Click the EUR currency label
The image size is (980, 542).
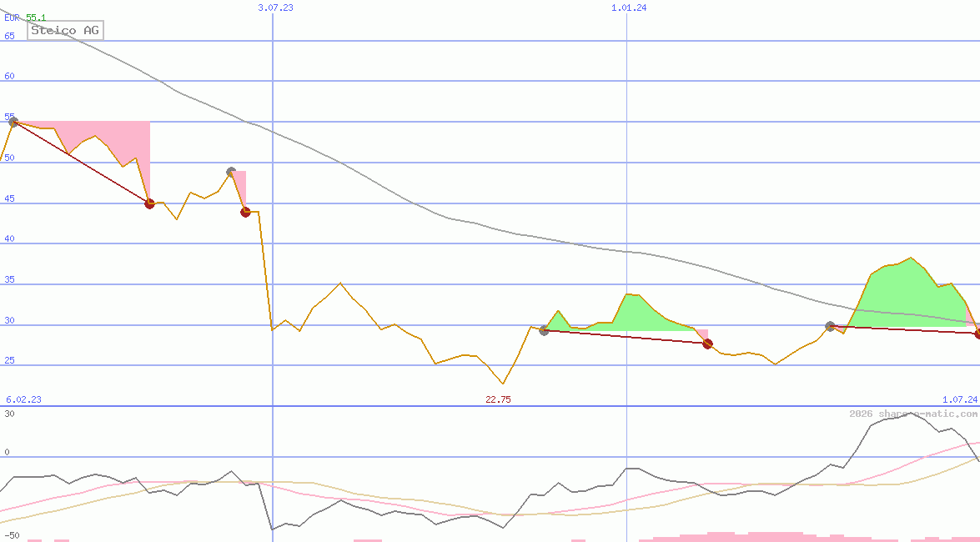13,18
